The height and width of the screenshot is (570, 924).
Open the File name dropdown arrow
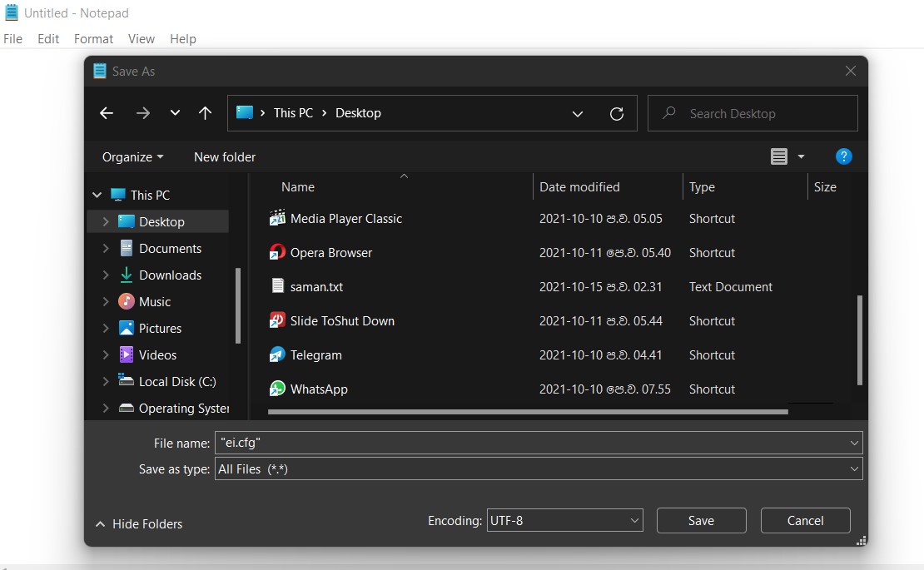[x=854, y=443]
